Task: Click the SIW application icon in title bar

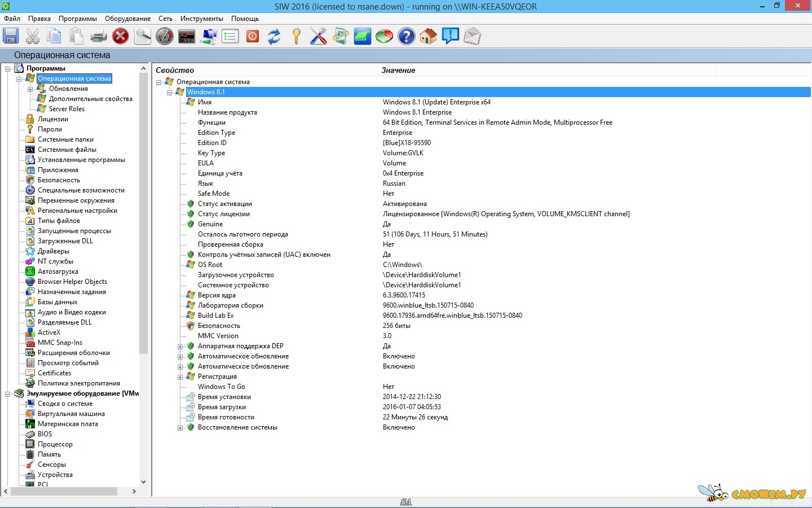Action: pyautogui.click(x=6, y=6)
